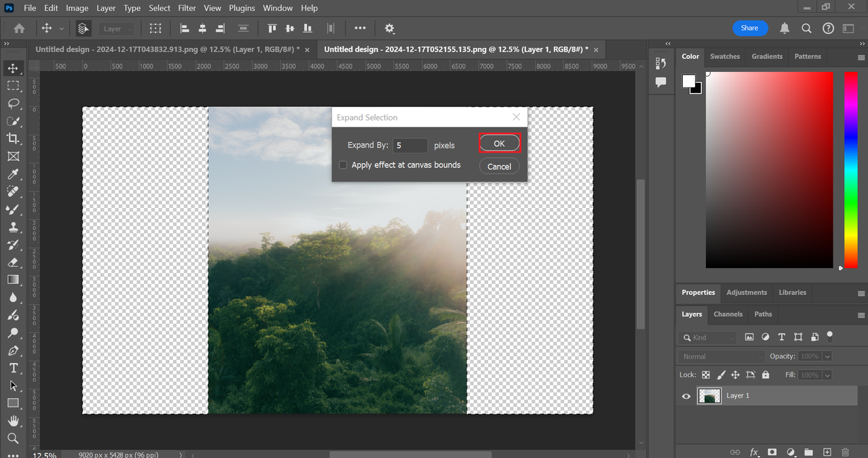Viewport: 868px width, 458px height.
Task: Open the Select menu
Action: pos(159,8)
